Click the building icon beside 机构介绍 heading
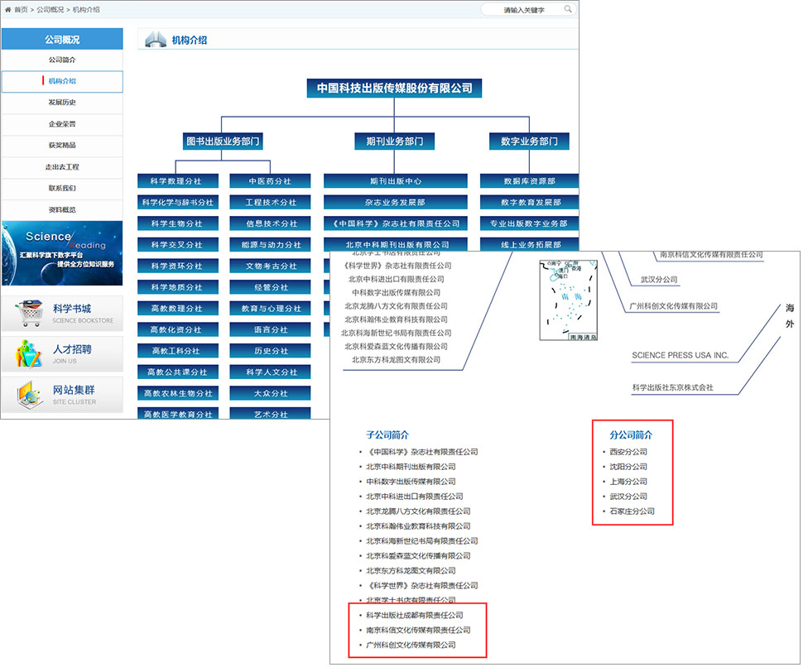The width and height of the screenshot is (808, 672). (x=155, y=40)
